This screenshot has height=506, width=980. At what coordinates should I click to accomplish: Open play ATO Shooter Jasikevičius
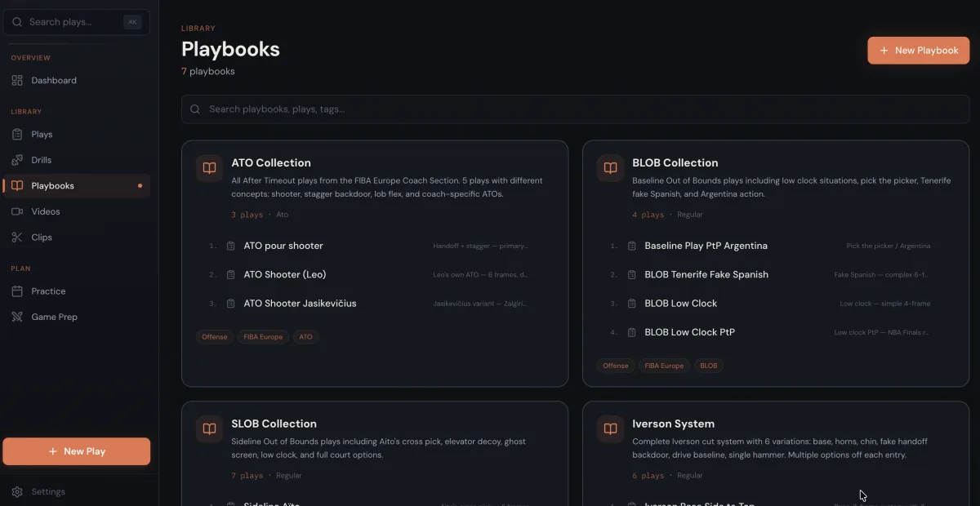(x=300, y=303)
